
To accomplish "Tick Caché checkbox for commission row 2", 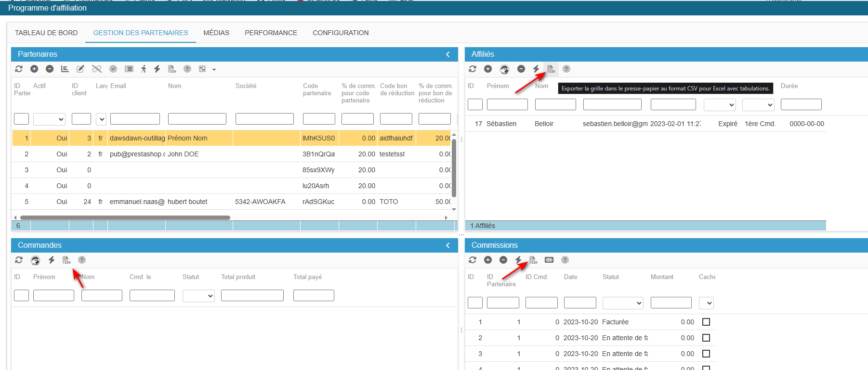I will [706, 338].
